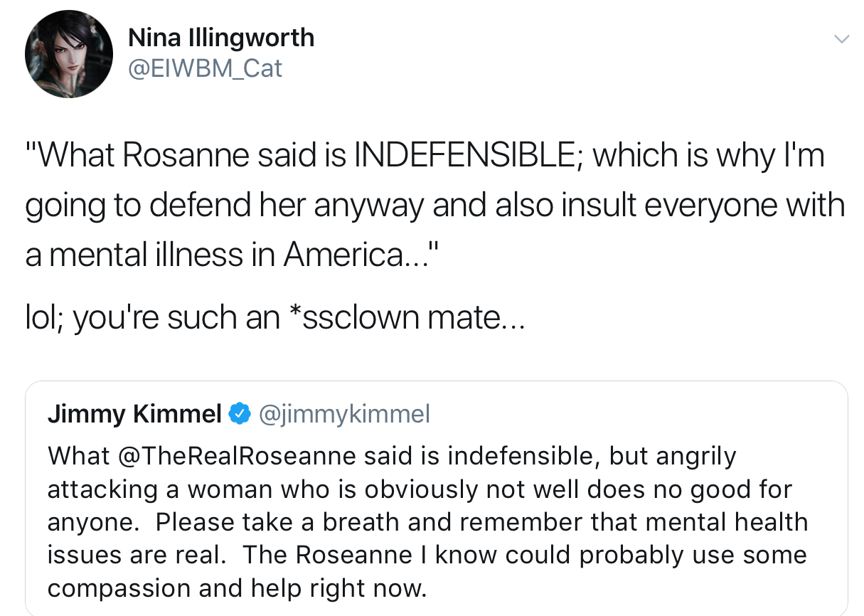The width and height of the screenshot is (864, 616).
Task: Open the @TheRealRoseanne mention link
Action: (x=235, y=456)
